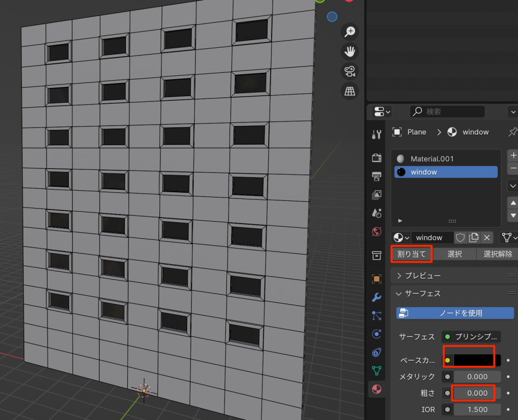Open the World properties globe icon
518x420 pixels.
376,232
